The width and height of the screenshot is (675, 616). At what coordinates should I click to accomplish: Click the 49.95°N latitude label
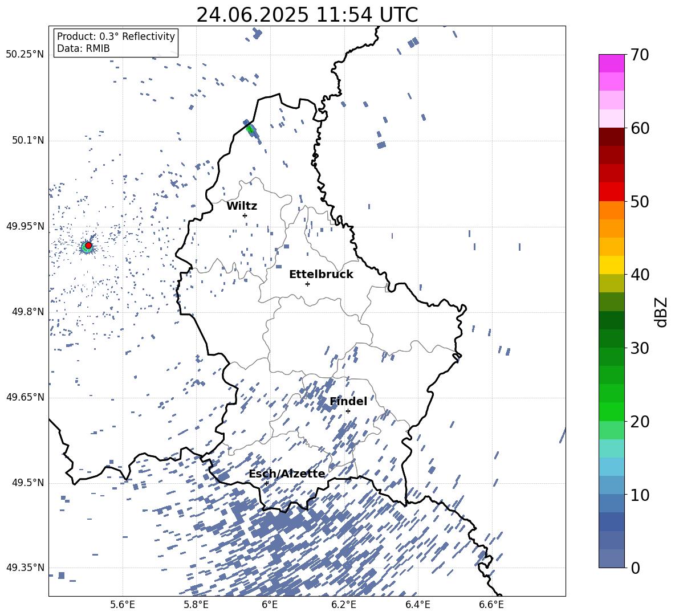point(25,226)
